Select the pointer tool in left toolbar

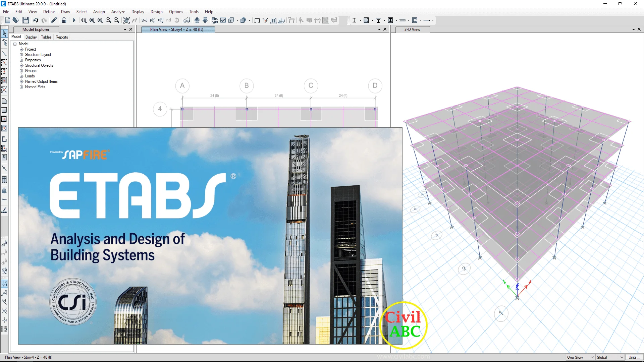coord(4,33)
